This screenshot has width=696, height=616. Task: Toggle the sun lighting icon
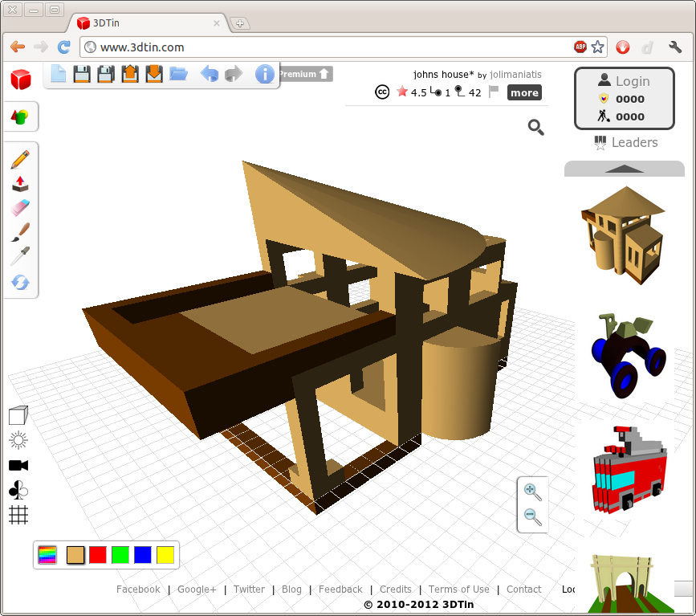pyautogui.click(x=18, y=440)
